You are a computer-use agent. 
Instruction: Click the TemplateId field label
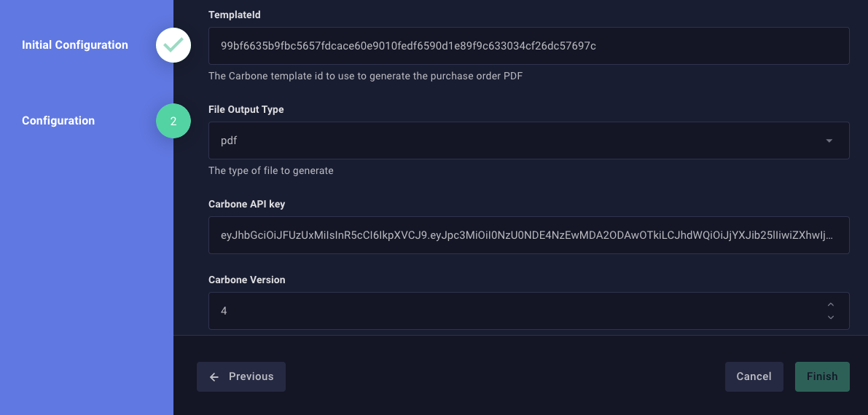point(235,15)
